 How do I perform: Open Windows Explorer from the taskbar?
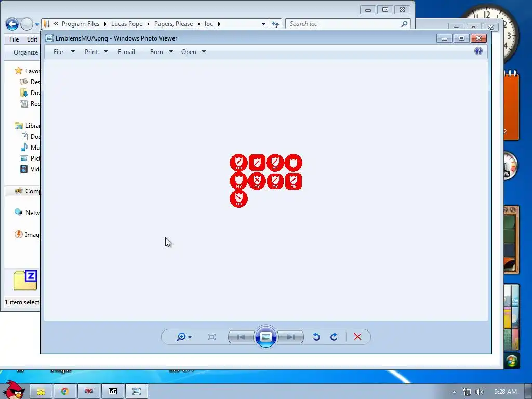coord(41,392)
